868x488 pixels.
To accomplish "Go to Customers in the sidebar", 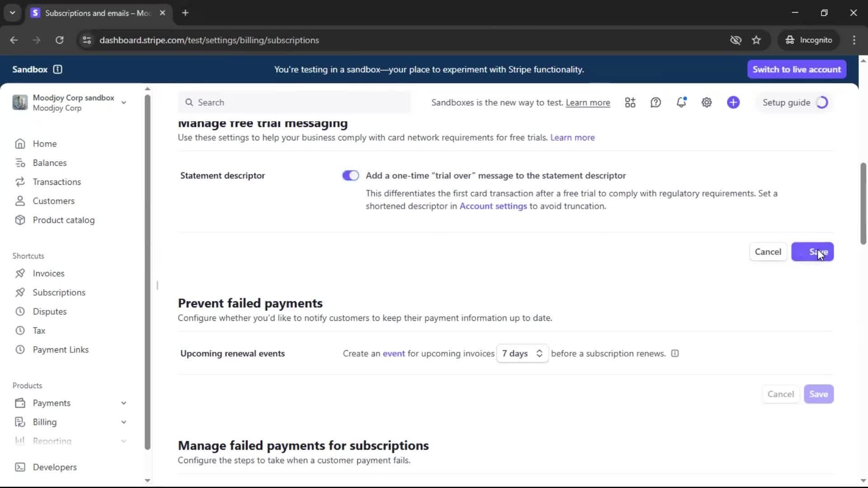I will pos(53,201).
